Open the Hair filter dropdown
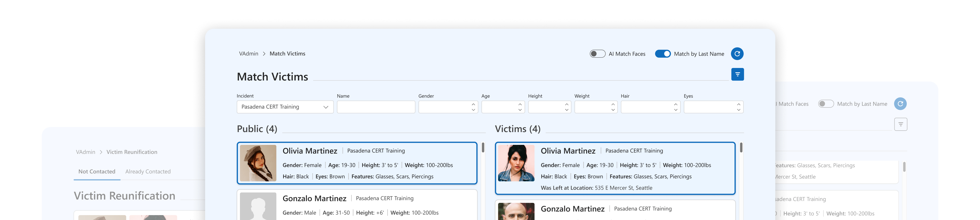This screenshot has height=220, width=980. pos(650,107)
